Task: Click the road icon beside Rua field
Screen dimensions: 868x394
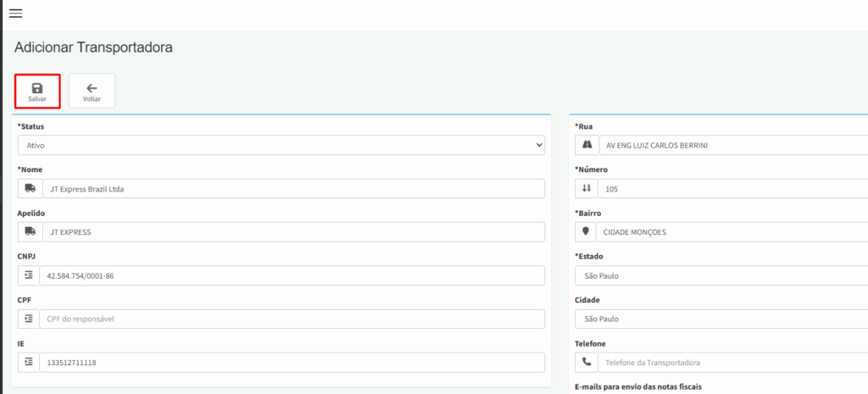Action: click(587, 145)
